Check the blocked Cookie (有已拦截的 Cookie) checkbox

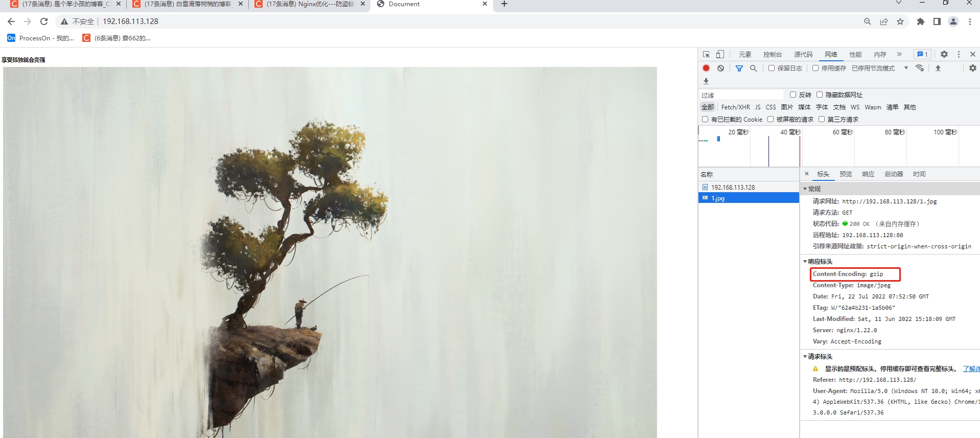click(705, 119)
